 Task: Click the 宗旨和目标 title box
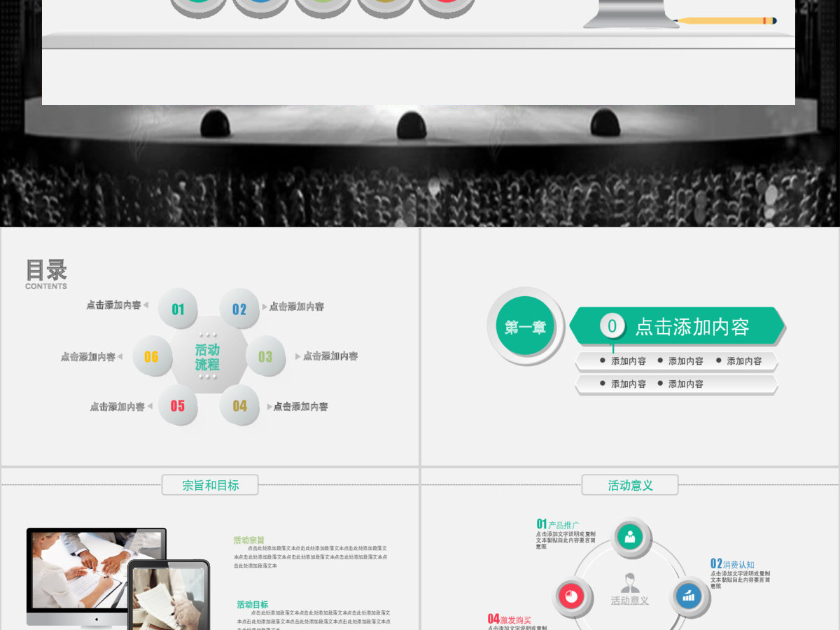coord(210,485)
